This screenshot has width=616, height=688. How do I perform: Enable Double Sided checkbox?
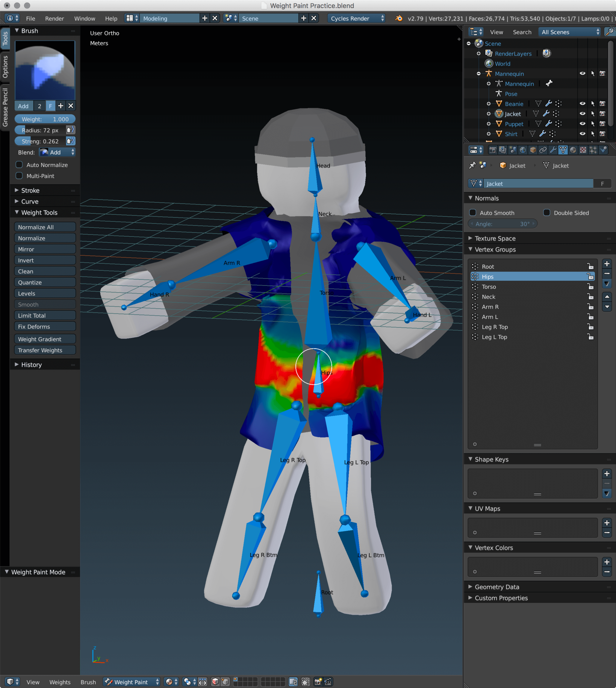click(547, 213)
